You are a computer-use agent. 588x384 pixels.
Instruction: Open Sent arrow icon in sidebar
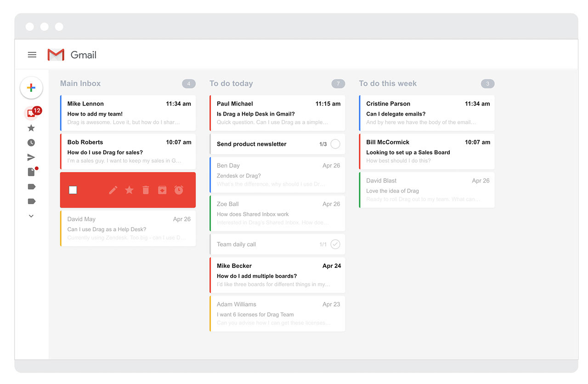click(x=31, y=157)
